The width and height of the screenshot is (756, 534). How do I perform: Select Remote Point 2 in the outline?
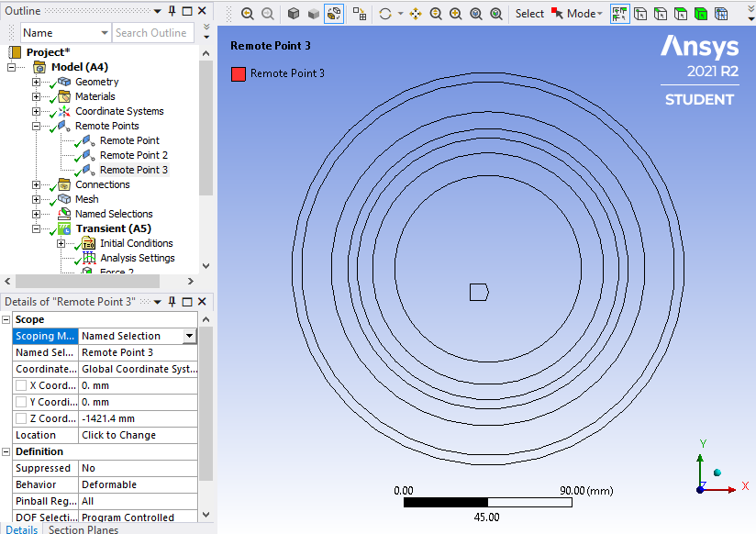coord(133,155)
